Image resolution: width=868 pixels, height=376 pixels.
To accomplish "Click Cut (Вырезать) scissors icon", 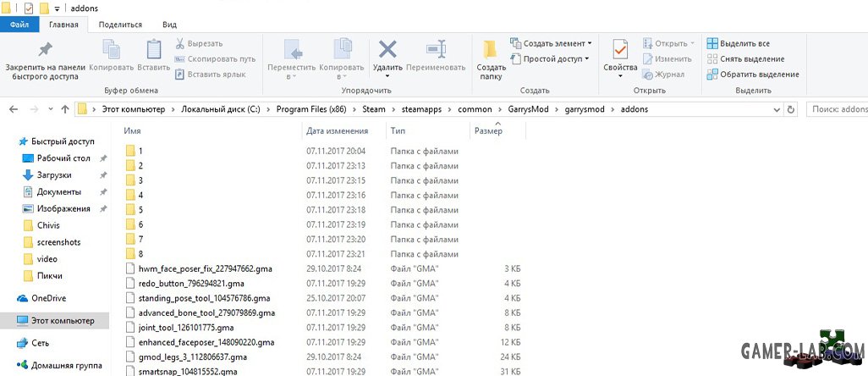I will pyautogui.click(x=180, y=43).
